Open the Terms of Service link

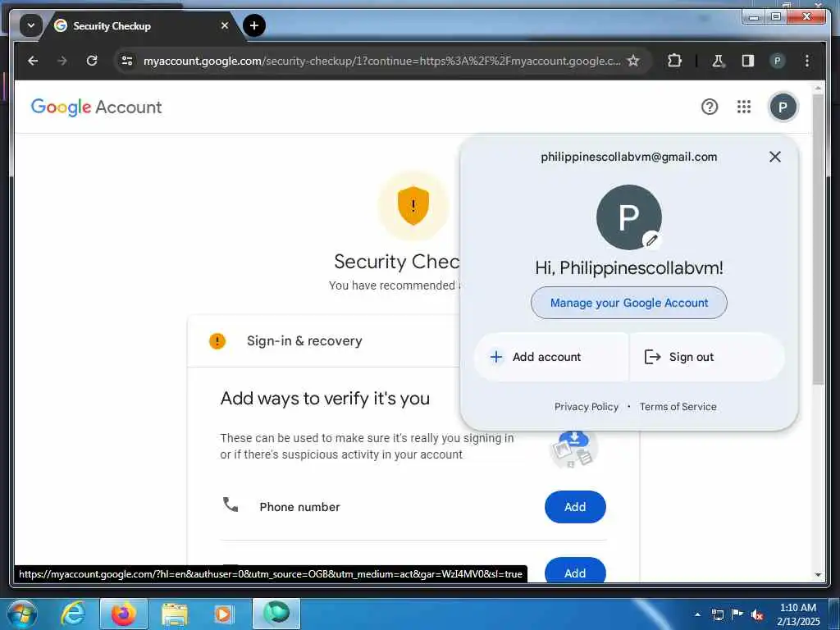(678, 407)
